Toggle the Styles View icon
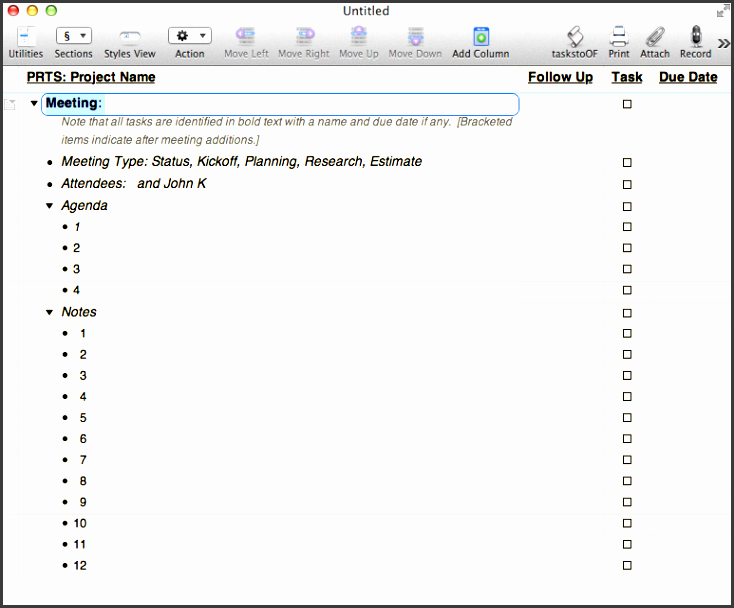Image resolution: width=734 pixels, height=608 pixels. (x=130, y=36)
